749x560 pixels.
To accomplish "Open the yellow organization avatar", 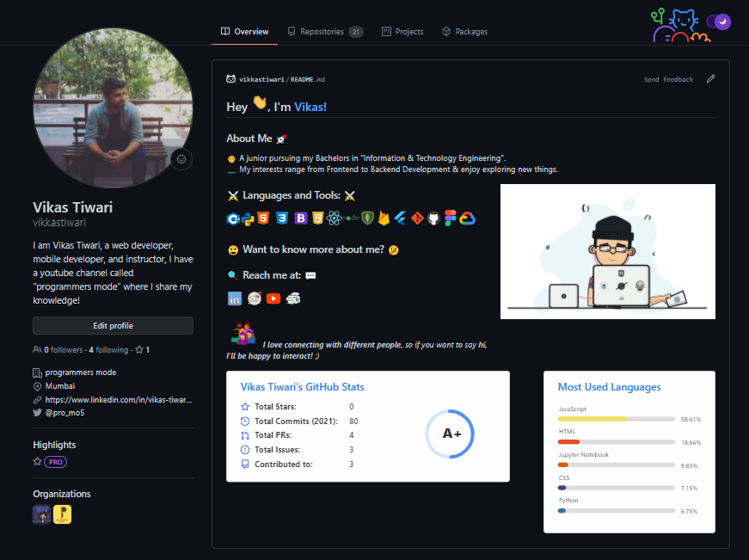I will click(x=62, y=513).
